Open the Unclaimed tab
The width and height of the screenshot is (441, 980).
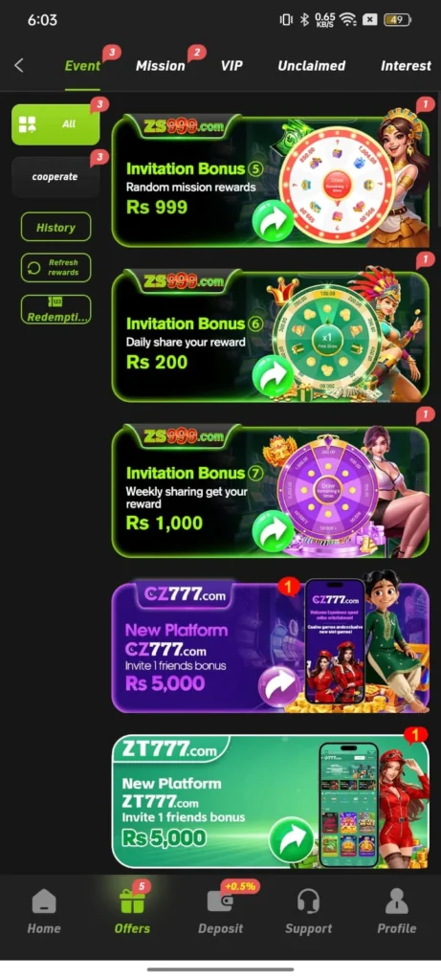[311, 66]
